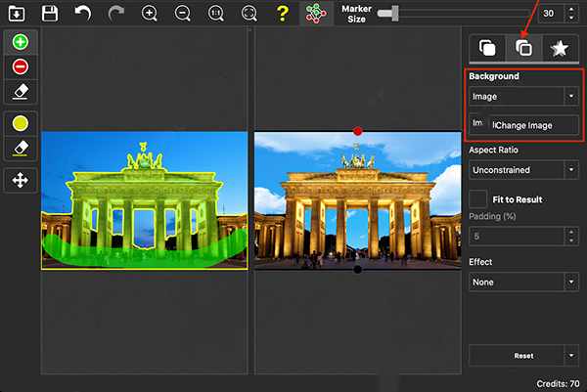The height and width of the screenshot is (392, 587).
Task: Open the Background type dropdown showing Image
Action: (x=523, y=97)
